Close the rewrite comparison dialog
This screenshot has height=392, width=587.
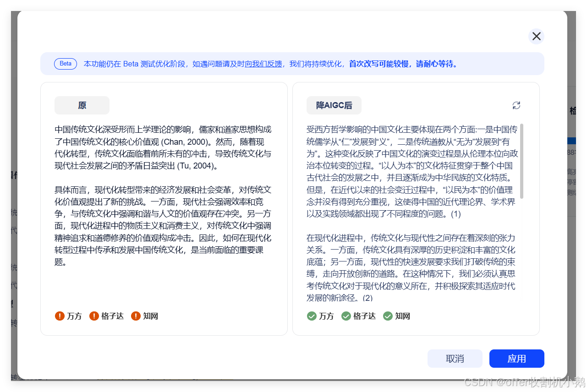pyautogui.click(x=536, y=36)
